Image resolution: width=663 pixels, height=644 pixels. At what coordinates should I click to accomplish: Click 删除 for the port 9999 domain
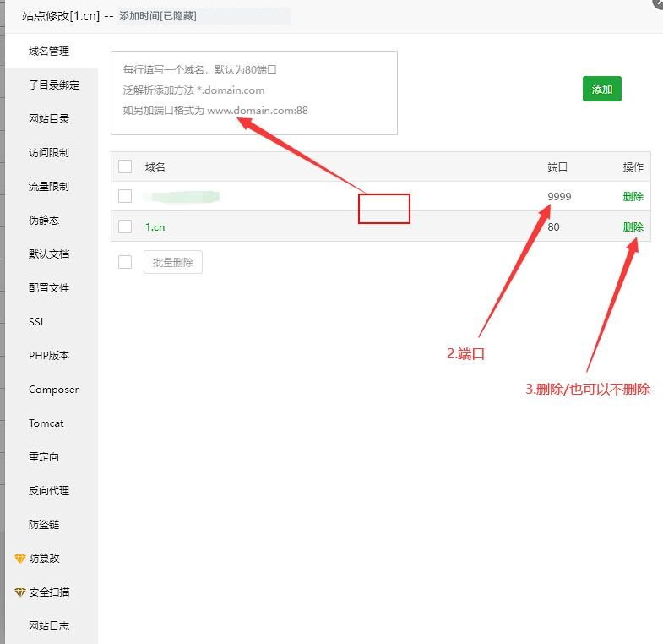point(633,196)
